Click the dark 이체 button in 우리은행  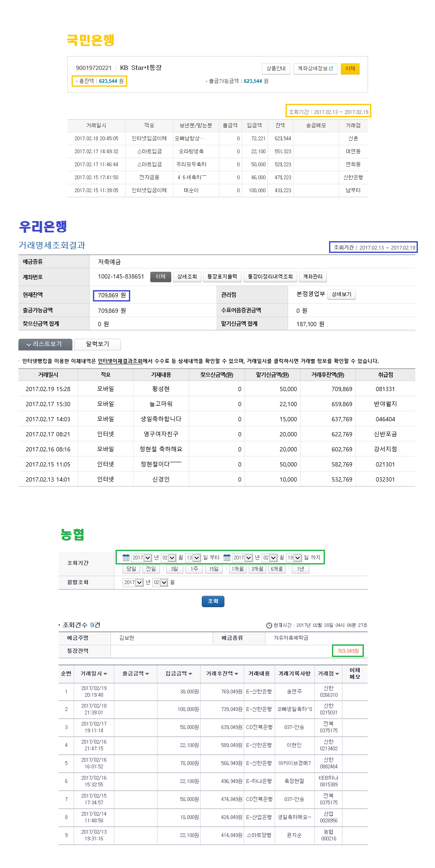pyautogui.click(x=161, y=277)
